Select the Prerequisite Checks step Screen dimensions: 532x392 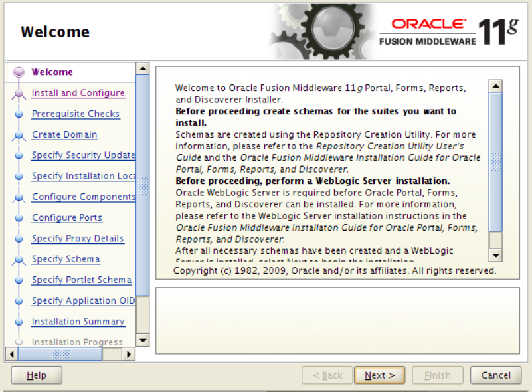[x=75, y=114]
